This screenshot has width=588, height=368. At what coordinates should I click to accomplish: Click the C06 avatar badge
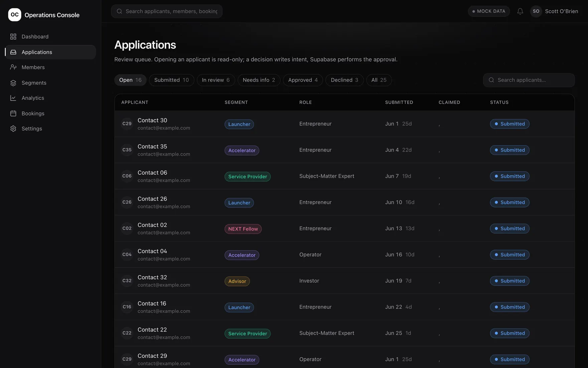click(127, 176)
